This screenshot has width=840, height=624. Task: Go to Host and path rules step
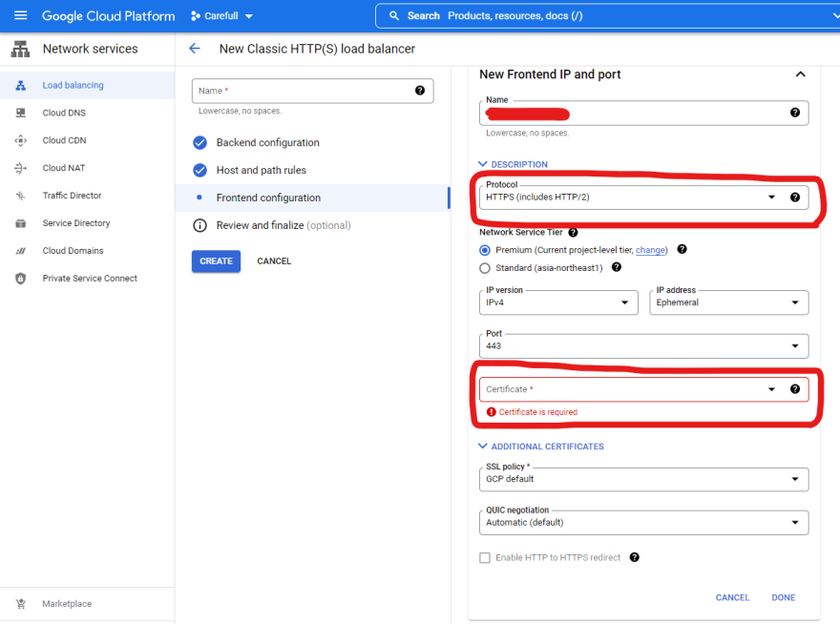(312, 171)
